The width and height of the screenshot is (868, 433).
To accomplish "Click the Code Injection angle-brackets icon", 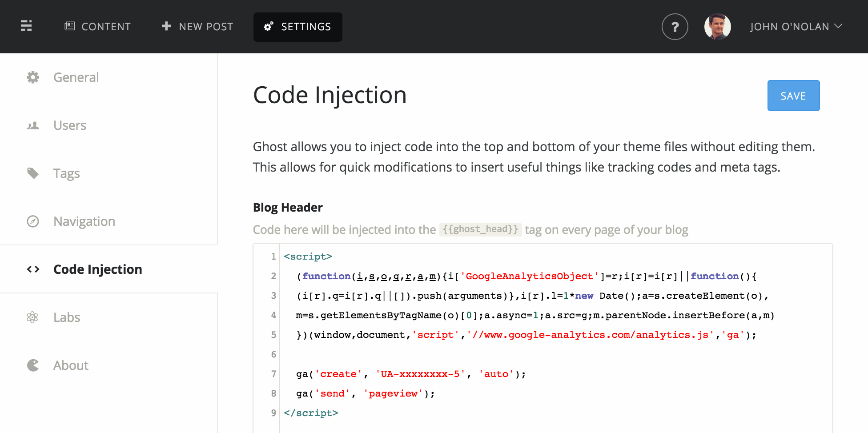I will (x=32, y=269).
